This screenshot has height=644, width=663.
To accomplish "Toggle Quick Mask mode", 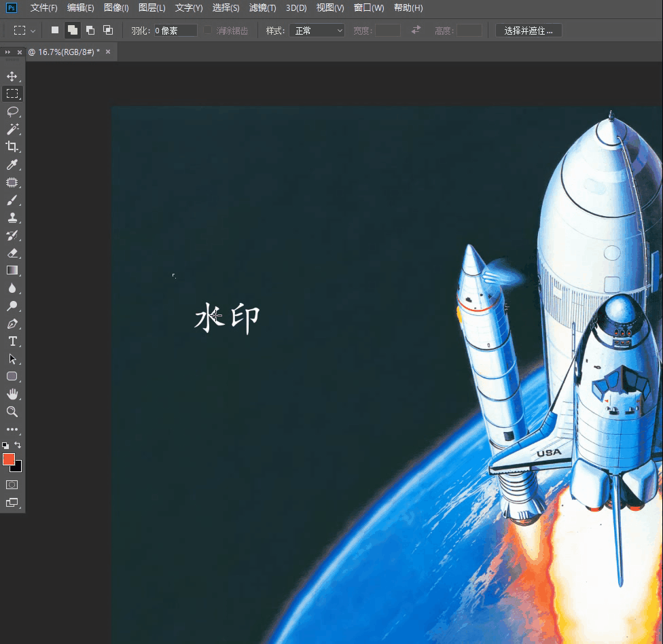I will coord(12,484).
